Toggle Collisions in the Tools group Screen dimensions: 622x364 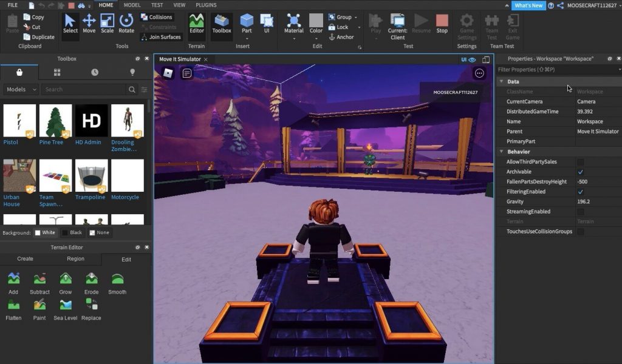(157, 17)
